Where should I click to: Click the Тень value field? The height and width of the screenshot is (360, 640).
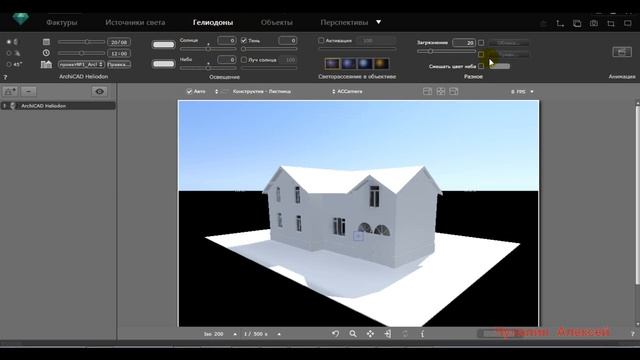coord(287,40)
